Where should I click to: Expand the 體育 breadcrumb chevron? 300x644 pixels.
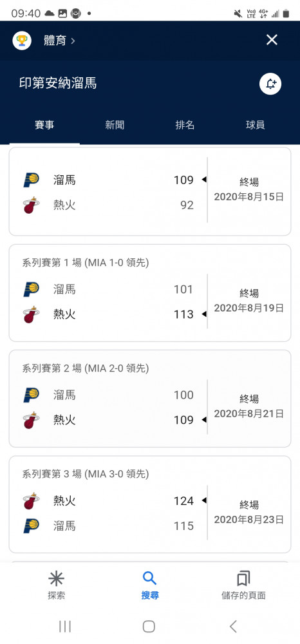coord(73,41)
